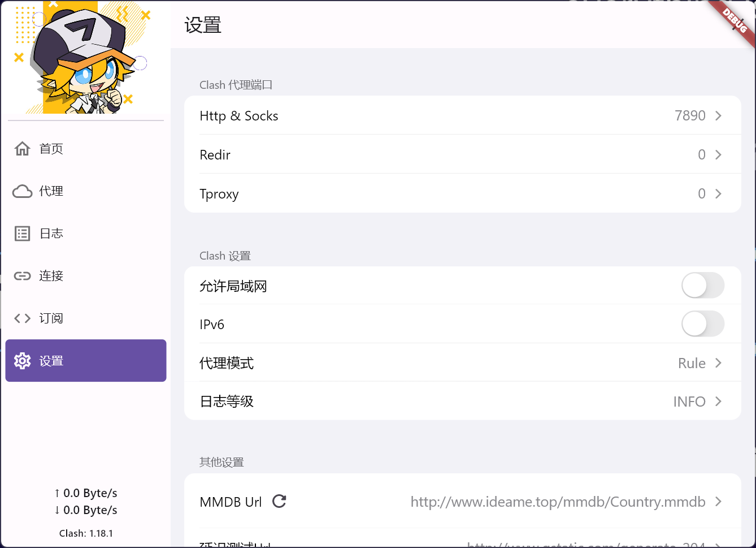Click the code brackets subscription icon
Screen dimensions: 756x548
[x=23, y=318]
